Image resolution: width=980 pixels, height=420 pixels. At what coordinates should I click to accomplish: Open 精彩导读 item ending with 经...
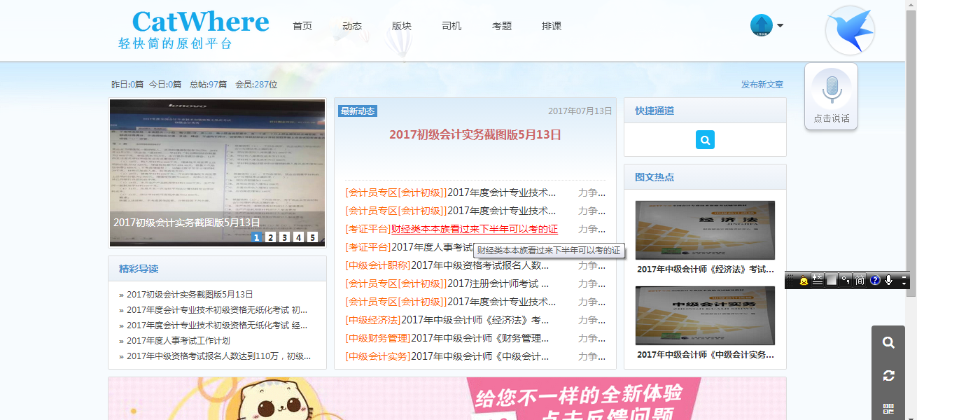tap(217, 325)
